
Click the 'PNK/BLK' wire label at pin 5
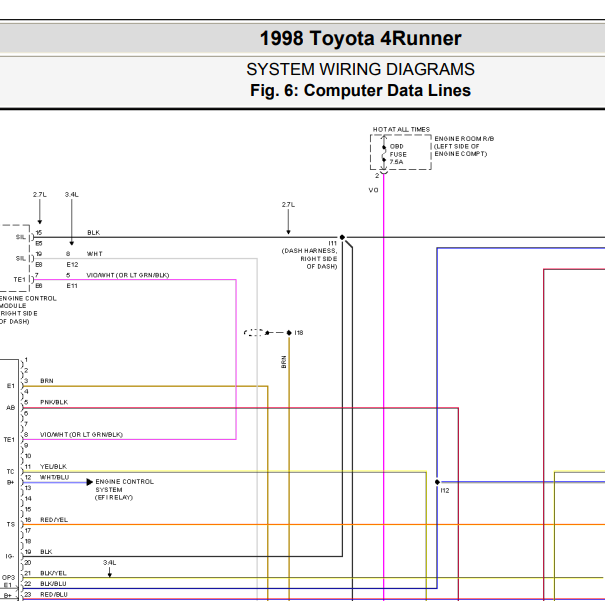[54, 402]
